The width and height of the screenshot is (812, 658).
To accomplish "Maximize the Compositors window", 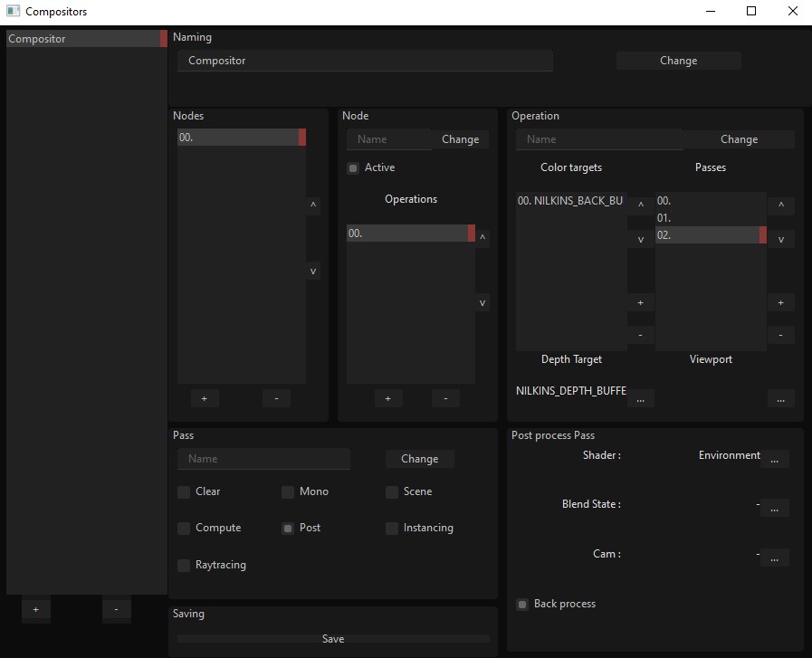I will tap(751, 11).
